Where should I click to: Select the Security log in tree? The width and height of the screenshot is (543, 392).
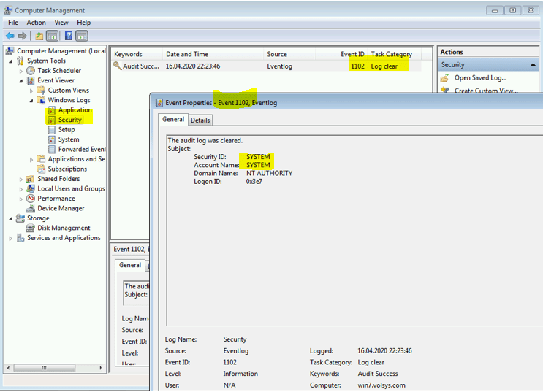tap(69, 120)
